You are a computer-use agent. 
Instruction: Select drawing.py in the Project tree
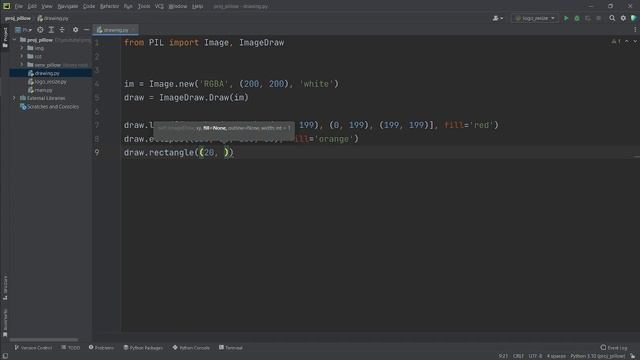pos(47,73)
